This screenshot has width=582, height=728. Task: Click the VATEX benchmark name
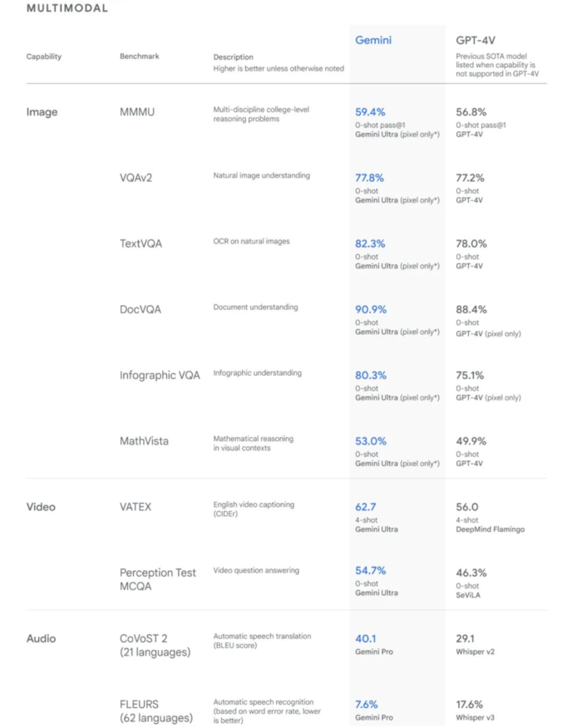coord(136,506)
